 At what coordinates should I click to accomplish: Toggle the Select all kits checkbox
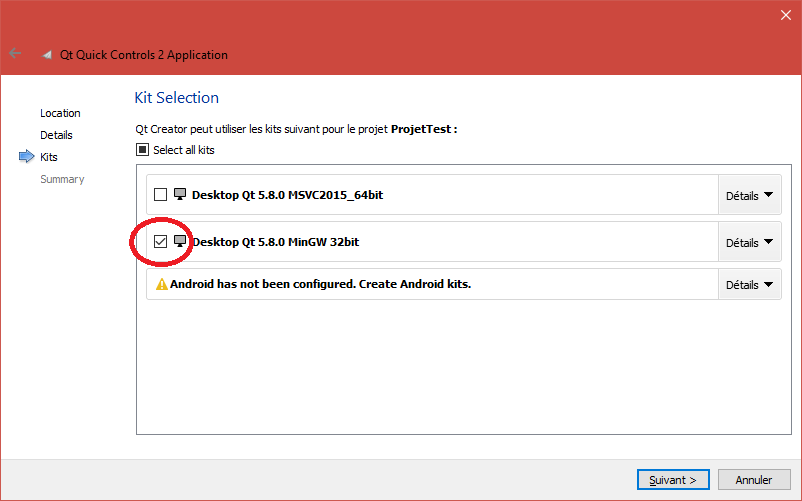[142, 150]
